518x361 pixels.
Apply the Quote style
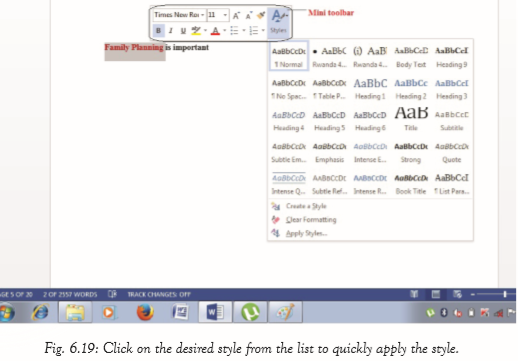tap(452, 152)
